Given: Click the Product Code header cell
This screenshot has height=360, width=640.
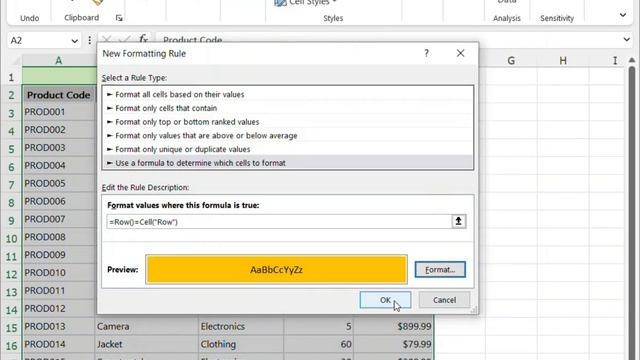Looking at the screenshot, I should click(59, 95).
